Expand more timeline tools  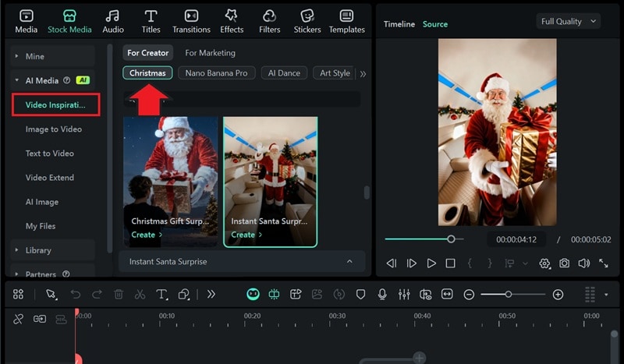pos(211,294)
